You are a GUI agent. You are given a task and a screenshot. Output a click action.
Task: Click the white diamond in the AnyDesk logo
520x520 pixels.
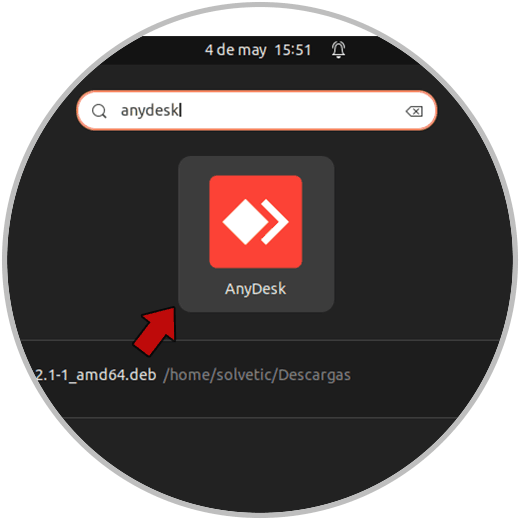pyautogui.click(x=246, y=222)
